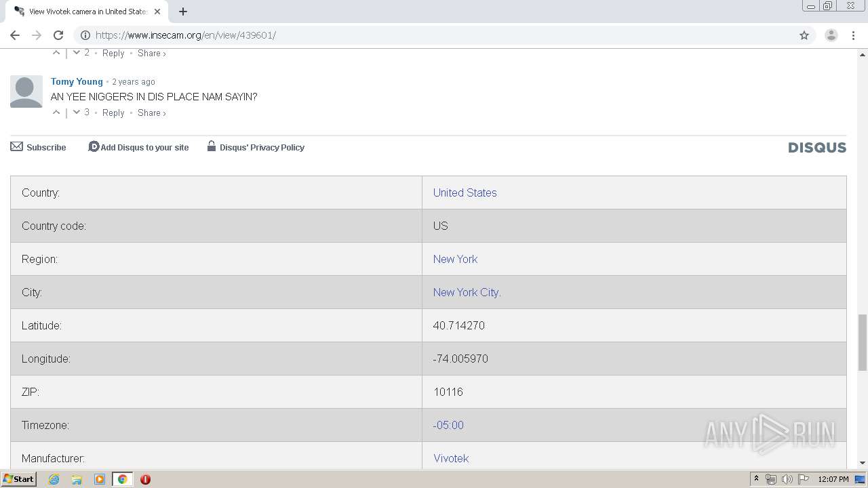Screen dimensions: 868x488
Task: Open the media player taskbar icon
Action: pos(100,479)
